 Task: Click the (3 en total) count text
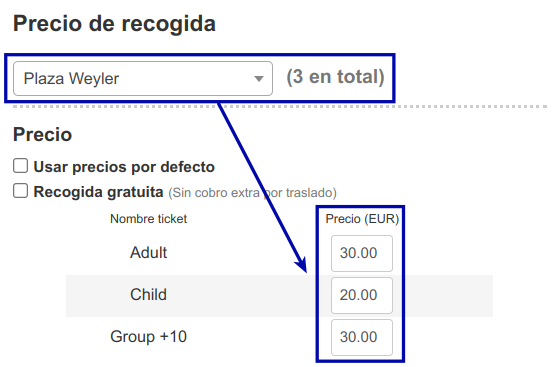(x=335, y=77)
